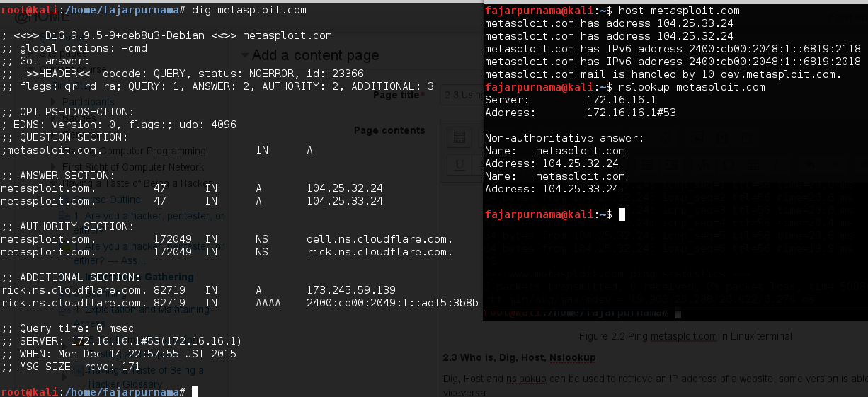The height and width of the screenshot is (397, 868).
Task: Click the AAAA address 2400:cb00:2049:1::adf5:3b8b
Action: (x=392, y=303)
